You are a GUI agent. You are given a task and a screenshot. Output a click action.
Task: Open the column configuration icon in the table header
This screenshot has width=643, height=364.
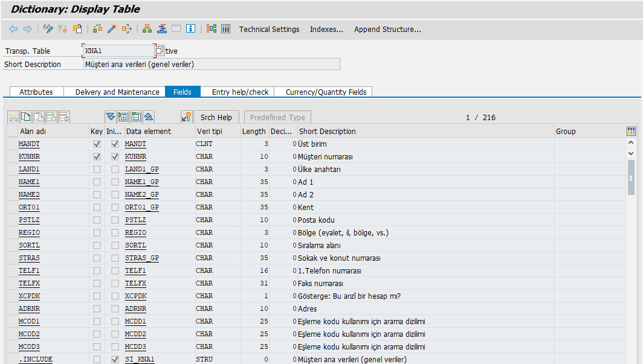coord(631,130)
